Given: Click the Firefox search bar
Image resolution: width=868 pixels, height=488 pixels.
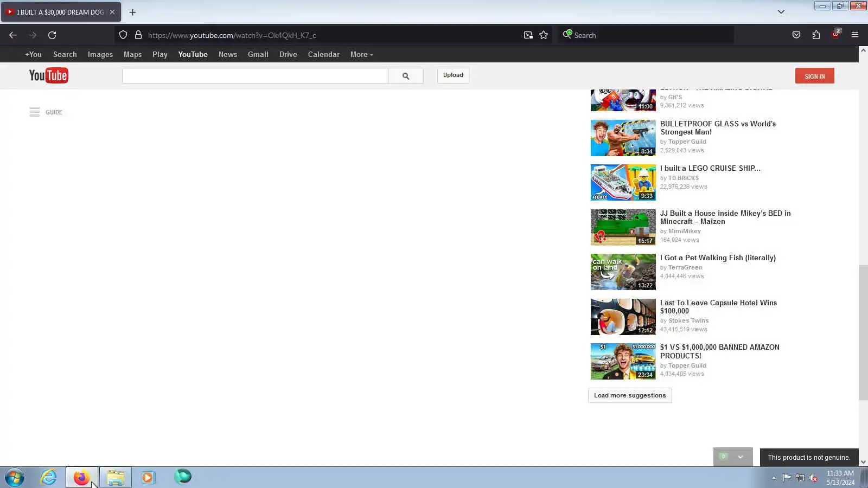Looking at the screenshot, I should point(646,35).
